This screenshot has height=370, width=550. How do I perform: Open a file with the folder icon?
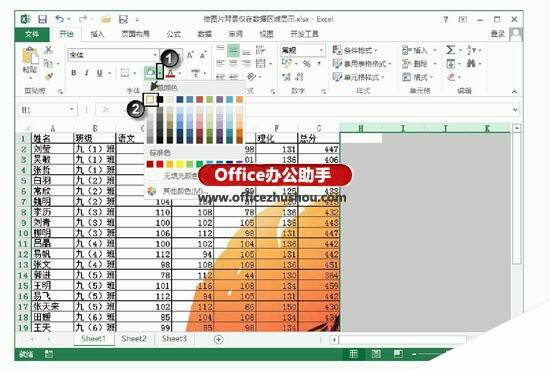(x=106, y=19)
